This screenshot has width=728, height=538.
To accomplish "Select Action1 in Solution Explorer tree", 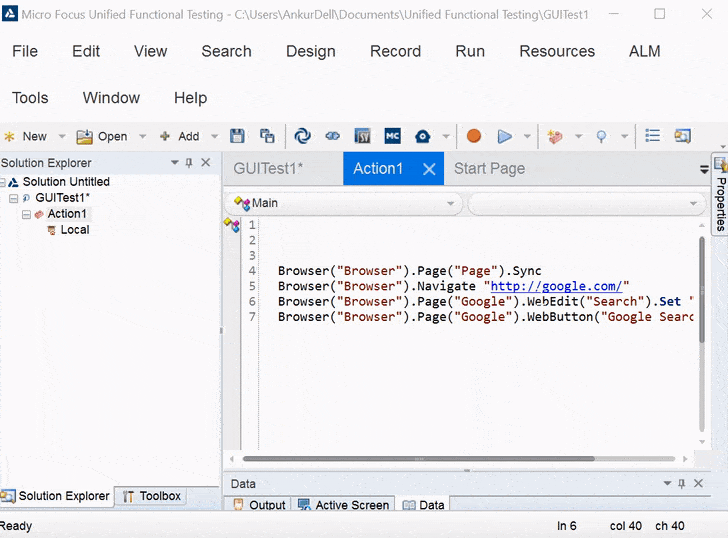I will 67,214.
